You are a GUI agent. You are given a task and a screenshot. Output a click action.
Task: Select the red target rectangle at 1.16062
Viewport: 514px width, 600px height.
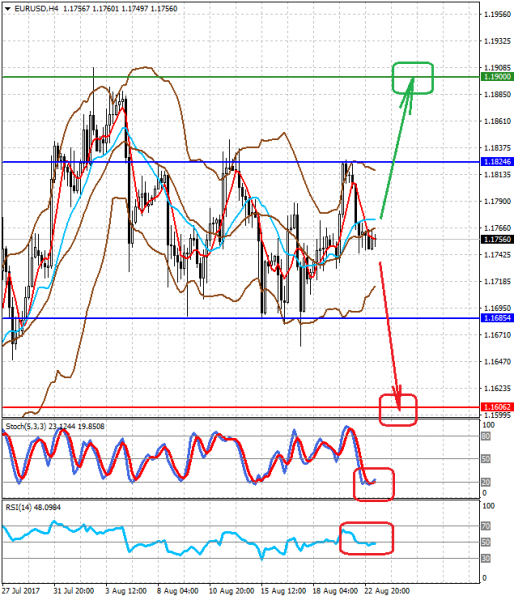(398, 410)
